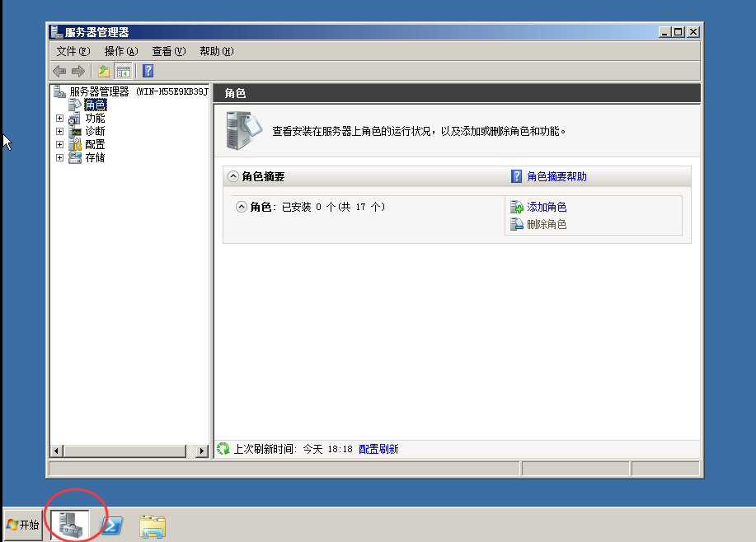Click the server manager root server icon
Image resolution: width=756 pixels, height=542 pixels.
click(58, 91)
